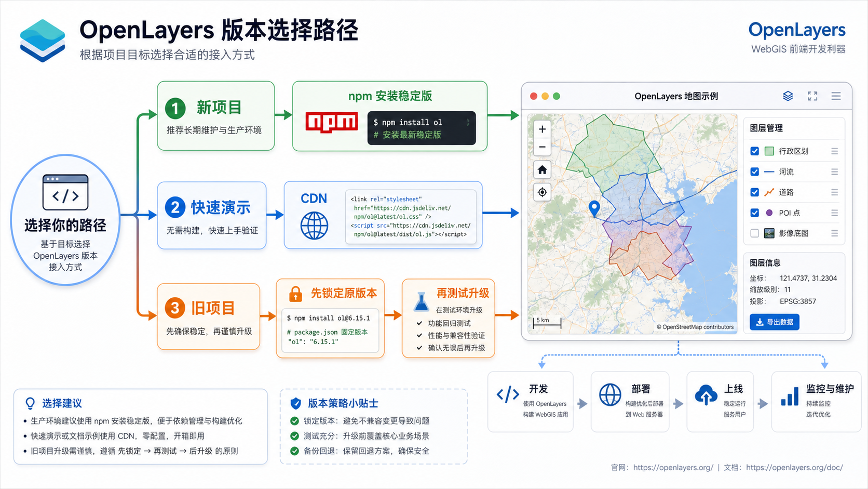Screen dimensions: 868x489
Task: Select the 旧项目 path card
Action: point(209,316)
